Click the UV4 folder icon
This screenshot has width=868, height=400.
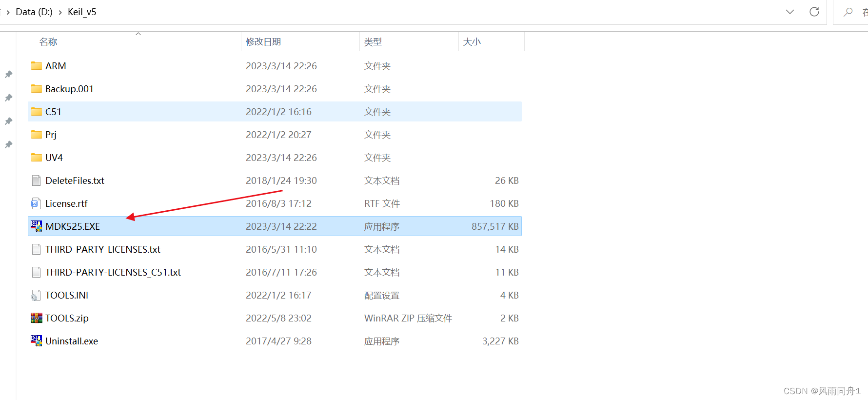tap(36, 158)
